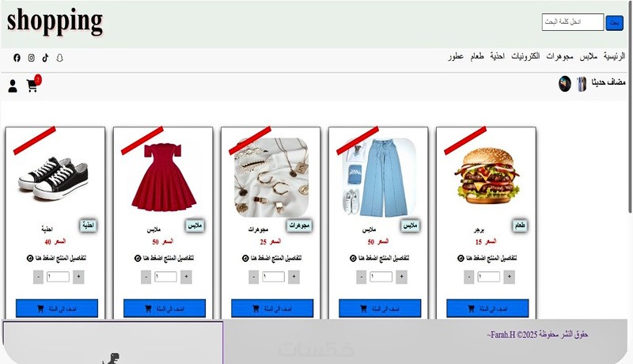Select the الكترونيات category in navigation menu
Viewport: 633px width, 364px height.
(x=525, y=56)
